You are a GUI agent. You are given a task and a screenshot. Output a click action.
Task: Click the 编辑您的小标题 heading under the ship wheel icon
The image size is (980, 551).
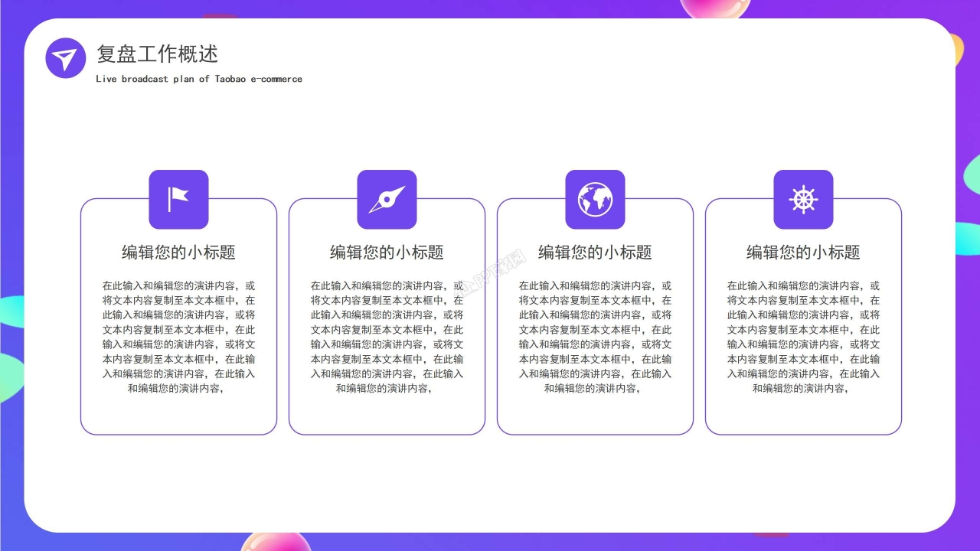pyautogui.click(x=803, y=253)
